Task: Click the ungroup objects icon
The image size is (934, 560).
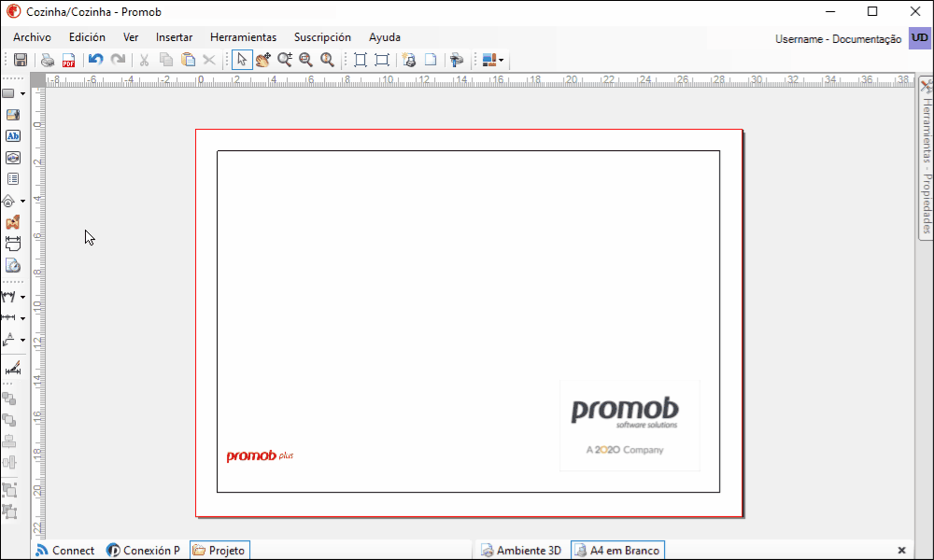Action: (9, 511)
